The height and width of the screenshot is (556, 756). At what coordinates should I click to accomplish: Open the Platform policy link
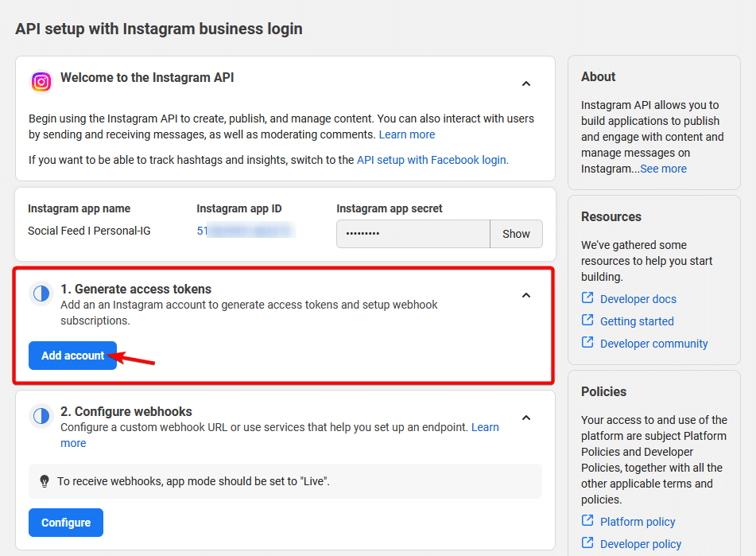(x=638, y=522)
